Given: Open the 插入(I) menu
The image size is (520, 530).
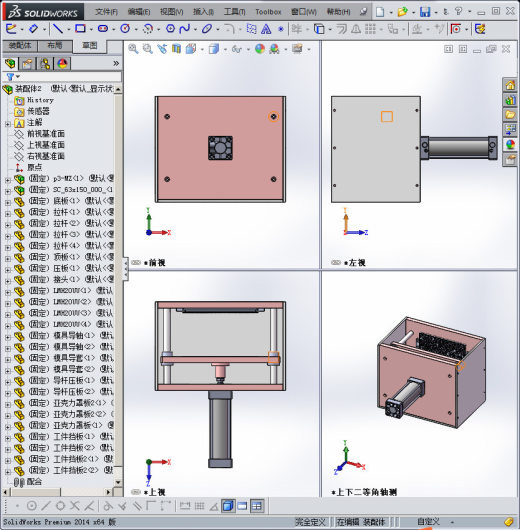Looking at the screenshot, I should pos(203,12).
